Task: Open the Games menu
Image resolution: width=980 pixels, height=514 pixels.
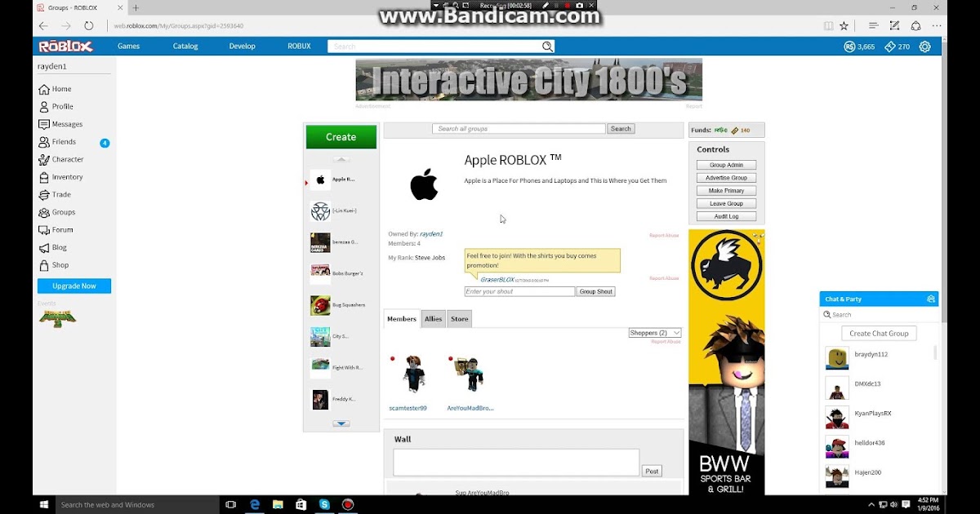Action: (x=128, y=47)
